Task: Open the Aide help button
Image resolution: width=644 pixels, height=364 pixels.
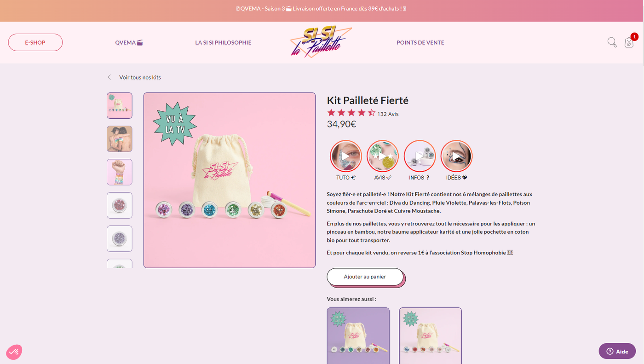Action: [x=616, y=351]
